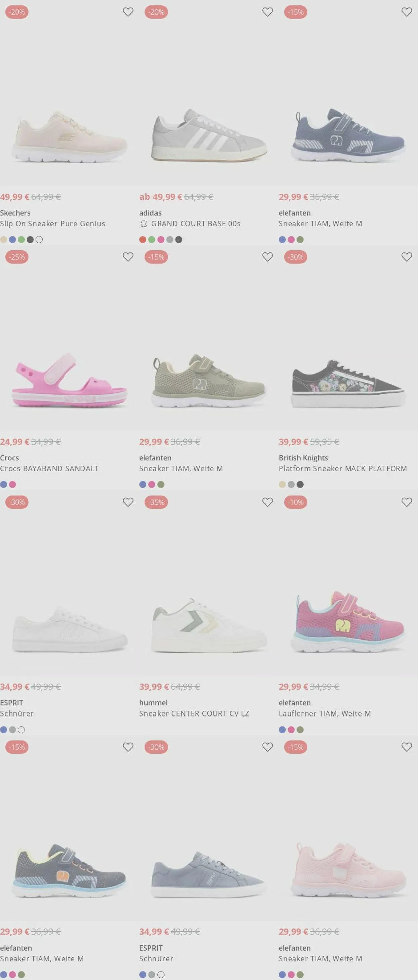This screenshot has height=980, width=418.
Task: Open Platform Sneaker MACK PLATFORM link
Action: point(342,469)
